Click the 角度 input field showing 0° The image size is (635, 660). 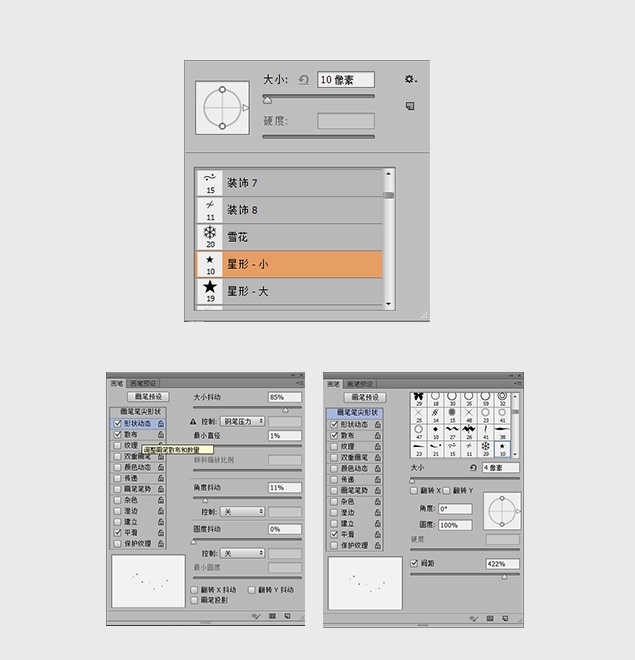(x=455, y=508)
